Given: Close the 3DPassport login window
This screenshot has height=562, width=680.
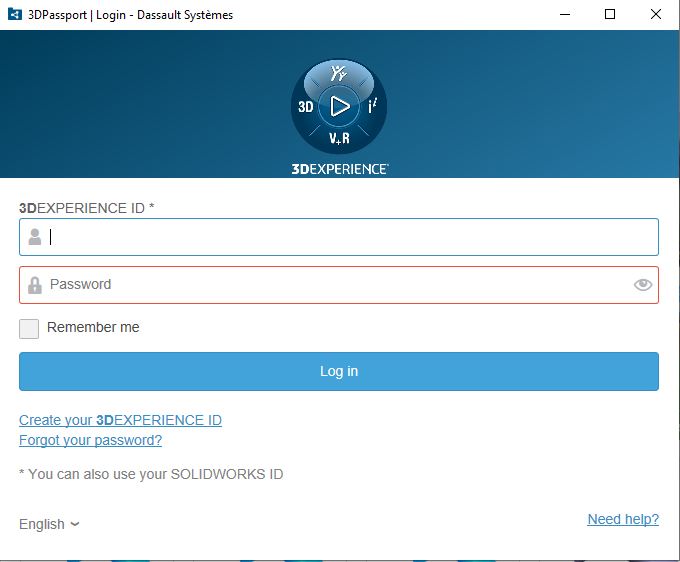Looking at the screenshot, I should pos(655,15).
